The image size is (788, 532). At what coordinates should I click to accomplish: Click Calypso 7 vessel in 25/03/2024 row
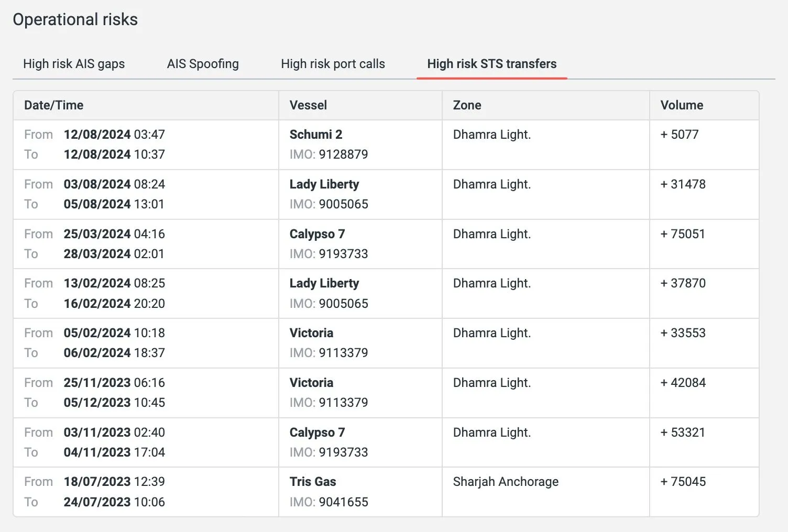click(317, 234)
